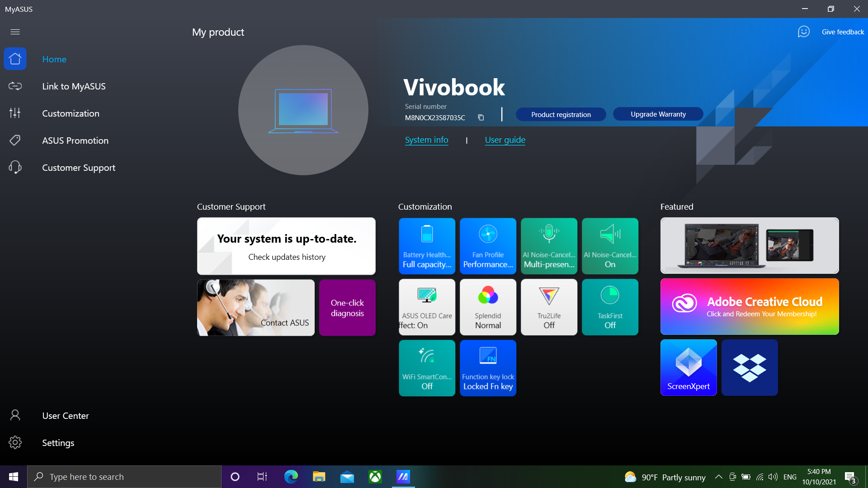
Task: Open taskbar clock and date
Action: 819,477
